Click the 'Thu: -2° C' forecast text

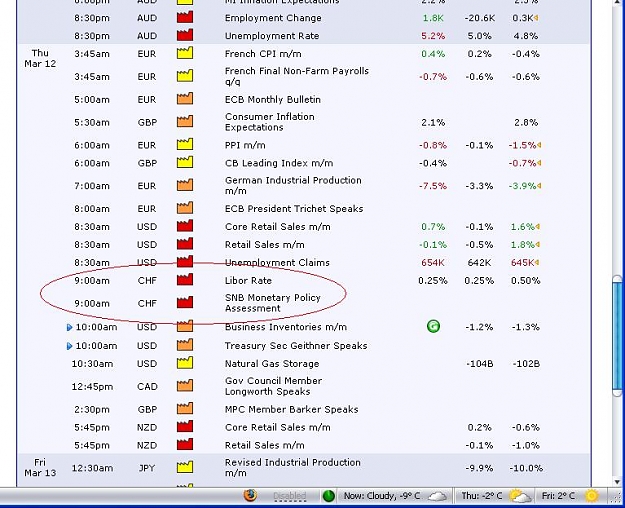[482, 496]
